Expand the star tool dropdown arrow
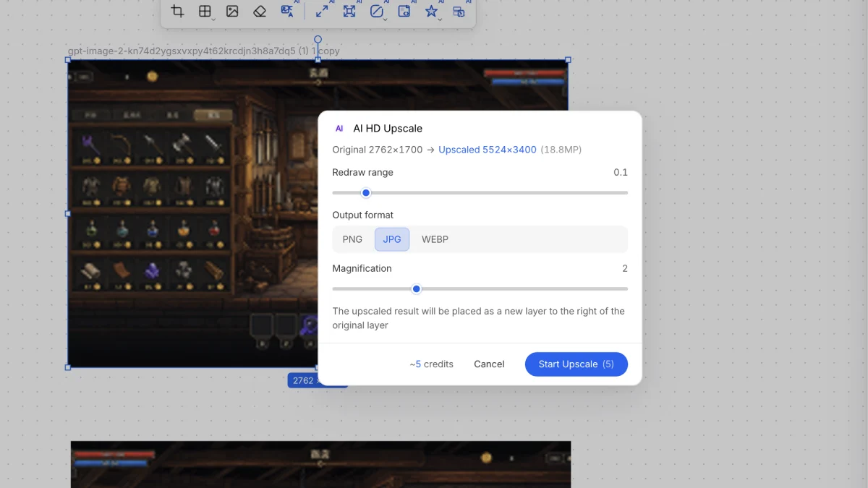 [x=440, y=20]
